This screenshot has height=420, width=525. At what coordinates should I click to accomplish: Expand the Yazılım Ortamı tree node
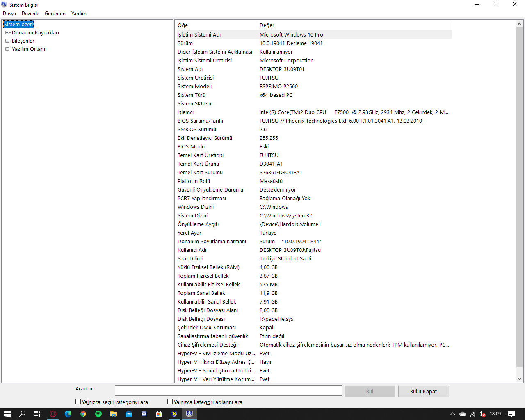[x=7, y=49]
